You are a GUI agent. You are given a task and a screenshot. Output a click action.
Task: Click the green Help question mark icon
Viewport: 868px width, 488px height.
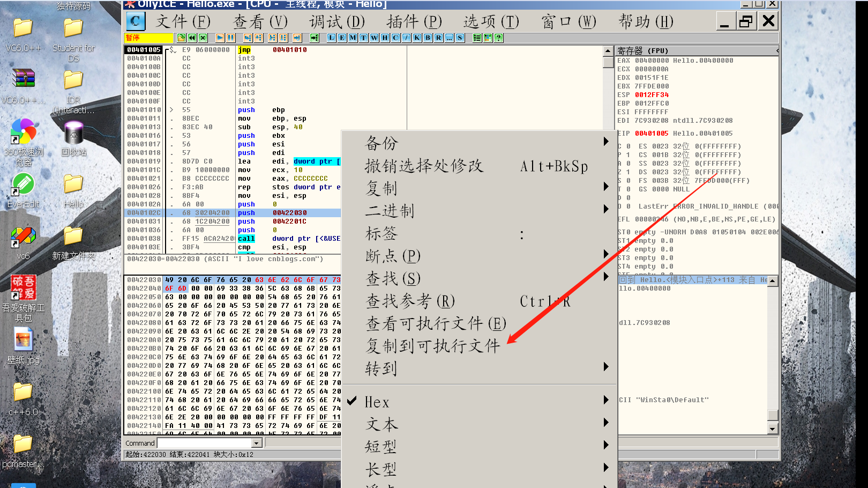499,38
